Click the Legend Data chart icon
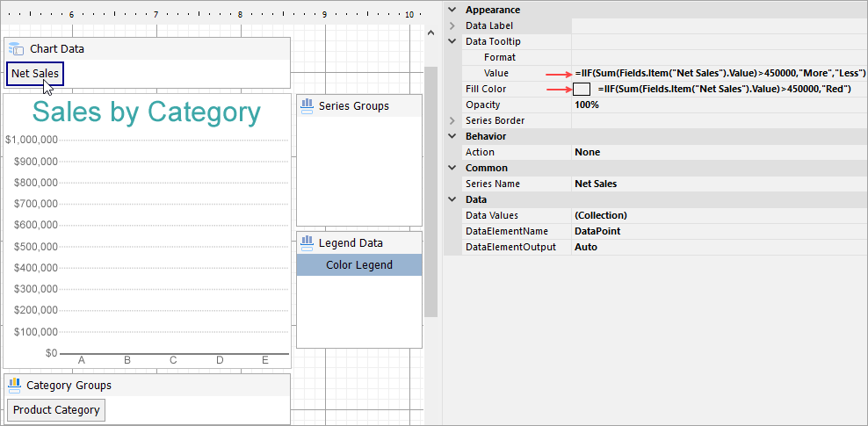This screenshot has height=426, width=868. pos(307,242)
